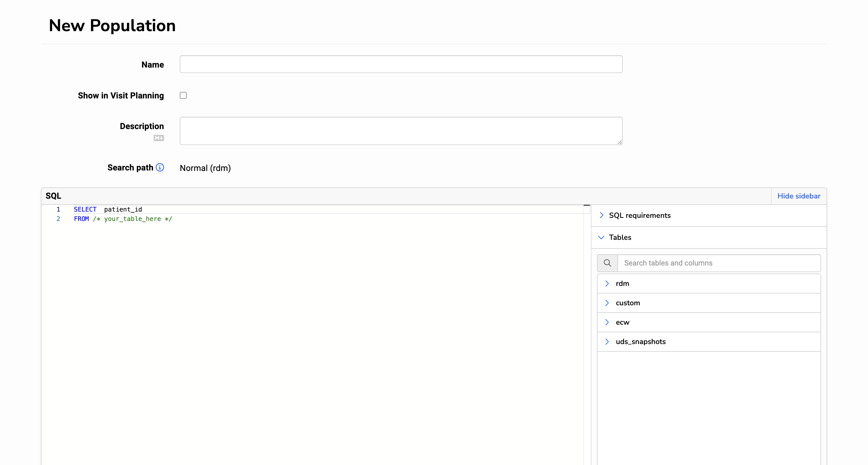
Task: Click the Hide sidebar link
Action: click(x=799, y=196)
